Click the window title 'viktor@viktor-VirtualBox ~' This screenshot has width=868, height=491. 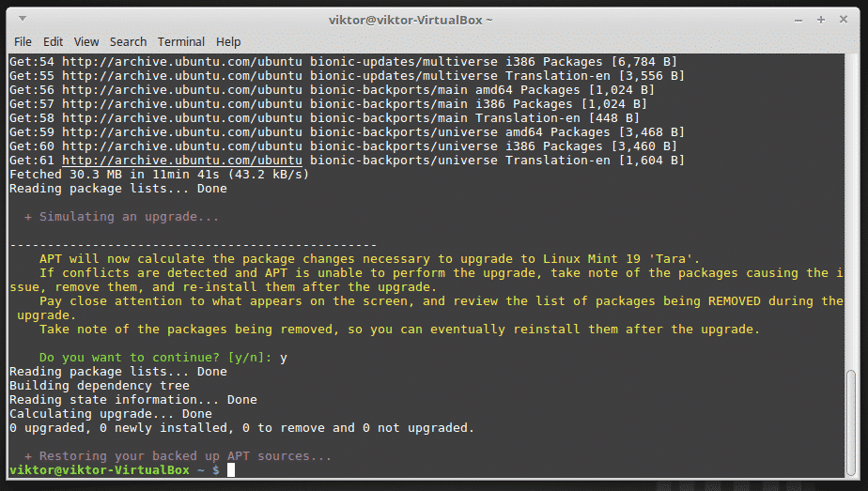(411, 20)
